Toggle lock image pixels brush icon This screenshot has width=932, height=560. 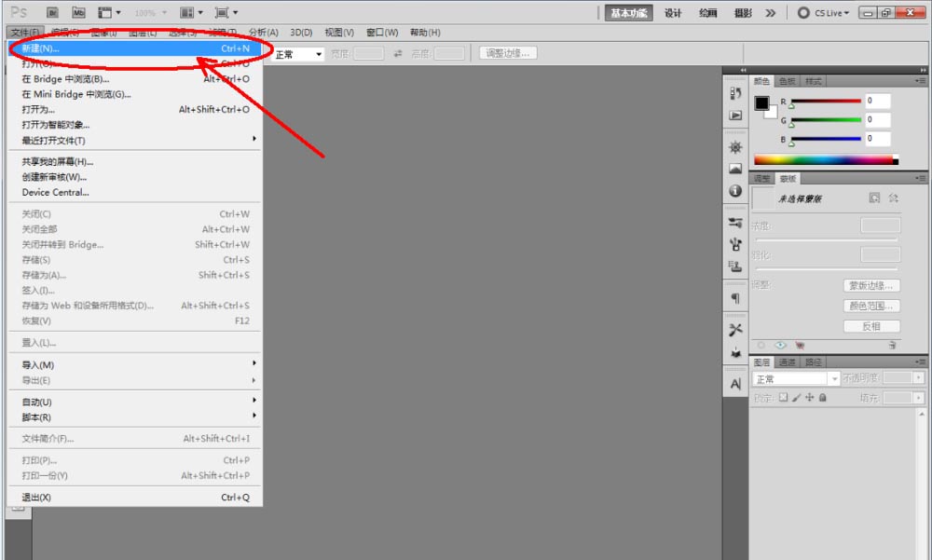pyautogui.click(x=797, y=397)
